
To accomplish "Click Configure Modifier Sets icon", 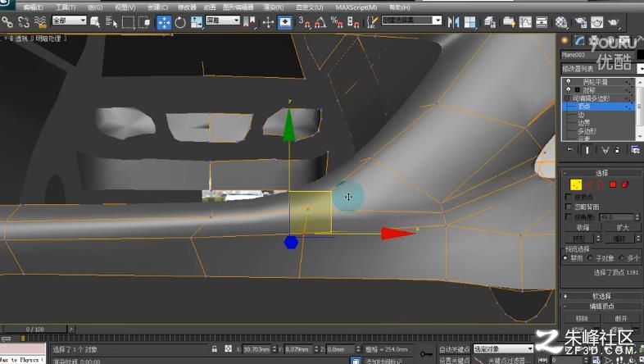I will click(635, 150).
